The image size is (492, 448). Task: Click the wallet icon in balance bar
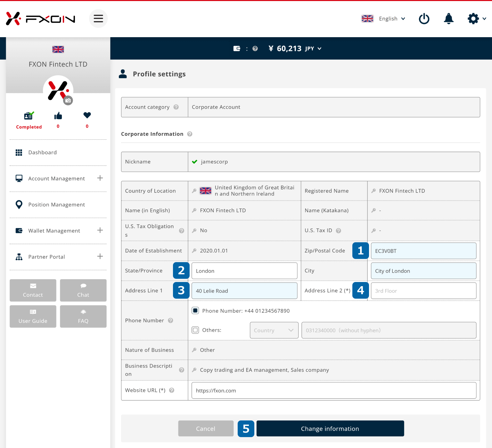tap(237, 49)
